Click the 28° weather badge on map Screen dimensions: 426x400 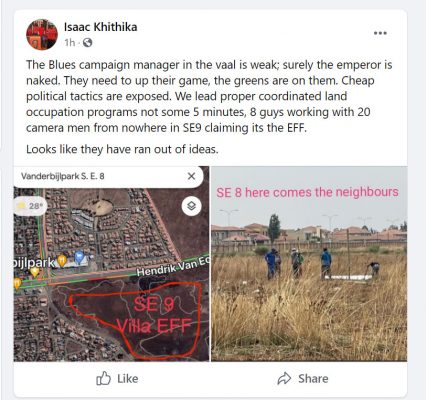(x=30, y=206)
